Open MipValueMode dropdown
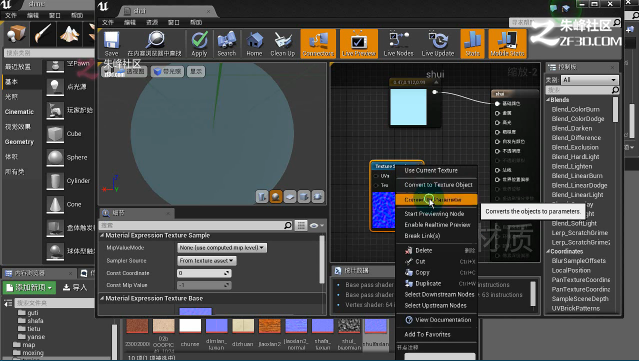Image resolution: width=639 pixels, height=361 pixels. click(222, 248)
